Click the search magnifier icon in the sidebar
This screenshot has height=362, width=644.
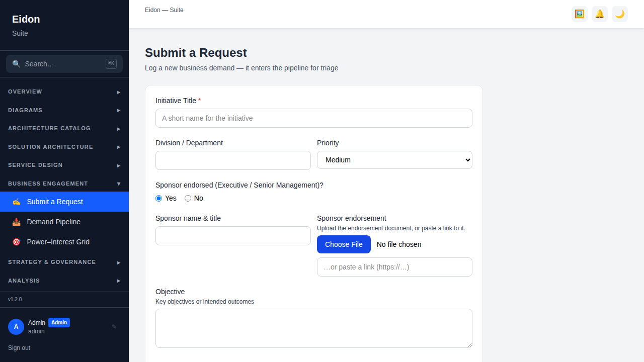16,64
